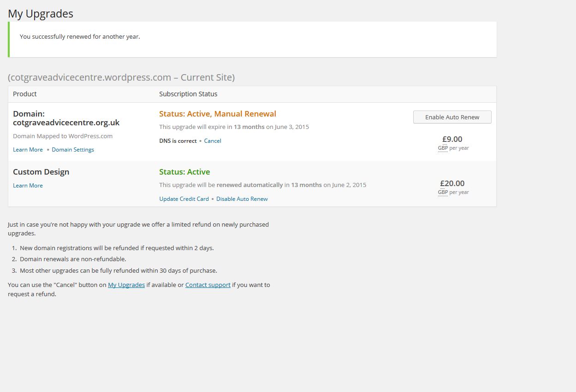Viewport: 576px width, 392px height.
Task: Click the Product column header
Action: tap(25, 94)
